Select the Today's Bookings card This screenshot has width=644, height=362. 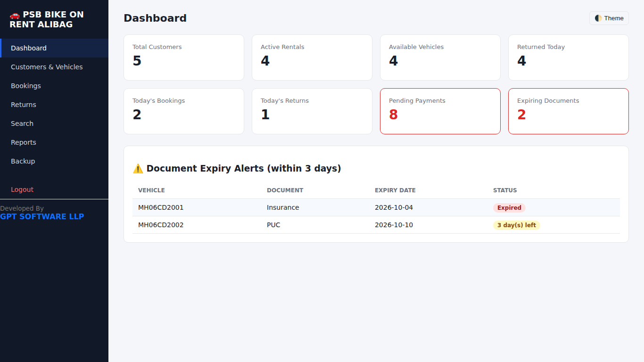(184, 111)
